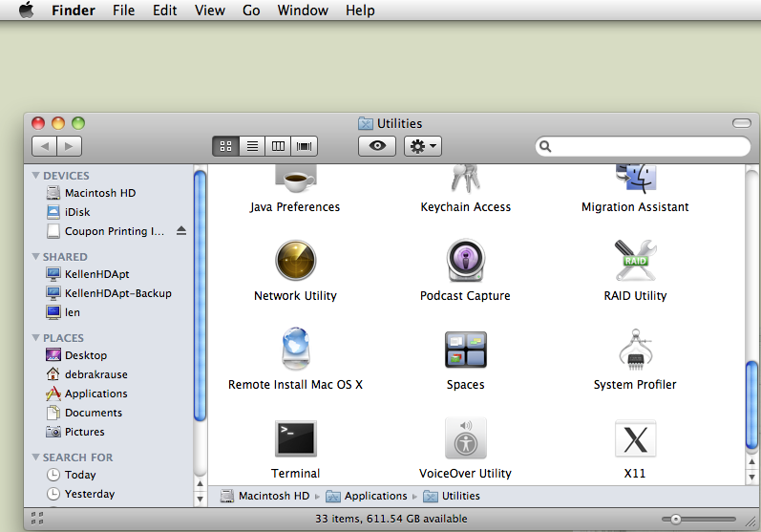Select the Keychain Access keys icon
Screen dimensions: 761x532
pyautogui.click(x=465, y=179)
